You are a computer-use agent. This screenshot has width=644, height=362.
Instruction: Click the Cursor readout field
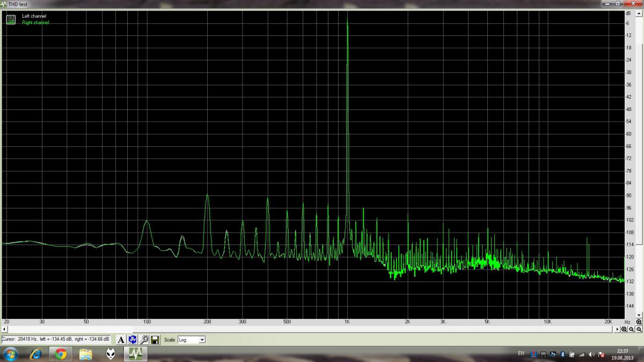click(x=56, y=339)
